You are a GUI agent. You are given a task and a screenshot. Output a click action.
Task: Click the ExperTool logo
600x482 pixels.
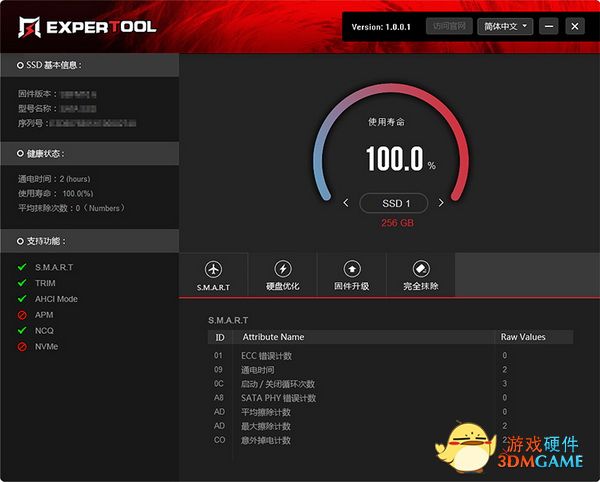point(87,27)
